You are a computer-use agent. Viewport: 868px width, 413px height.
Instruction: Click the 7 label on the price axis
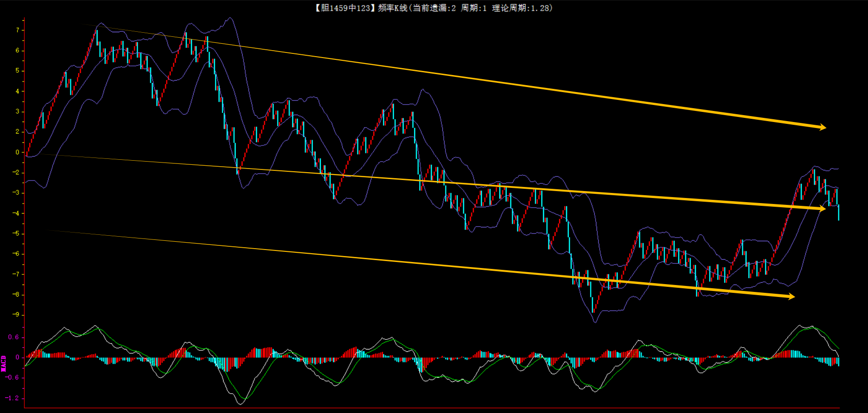click(17, 30)
